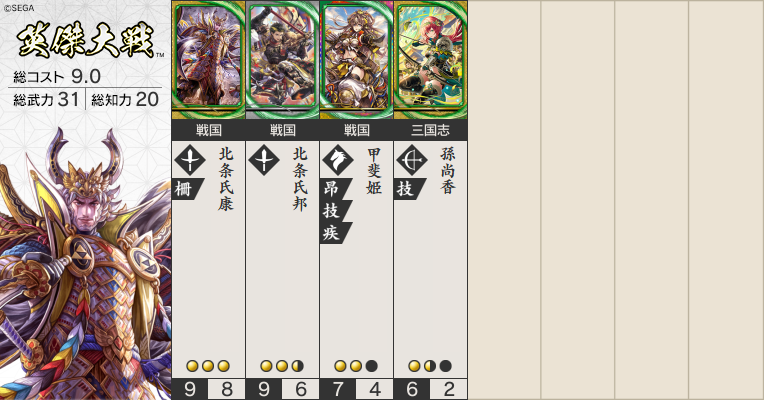Click the spear unit icon beside 北条氏康
This screenshot has width=764, height=400.
[x=190, y=160]
